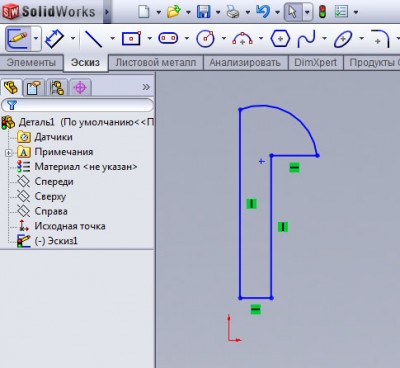Select the (-) Эскиз1 tree item
This screenshot has width=400, height=368.
pos(56,241)
